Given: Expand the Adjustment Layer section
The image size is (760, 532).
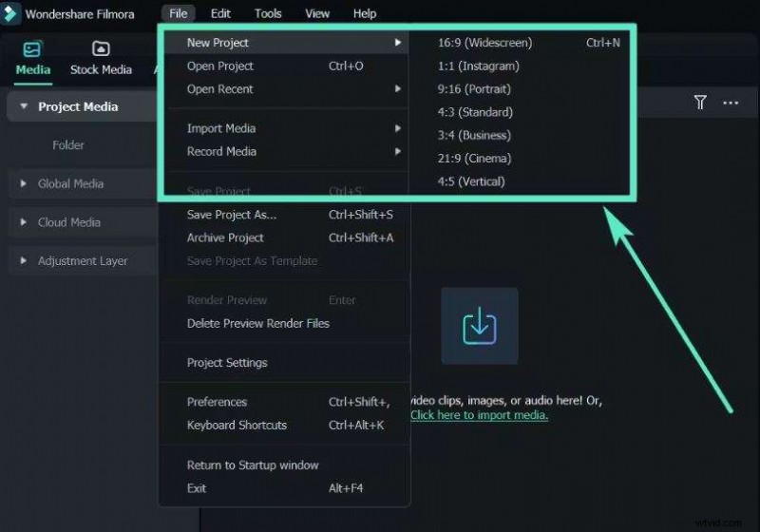Looking at the screenshot, I should (x=23, y=260).
